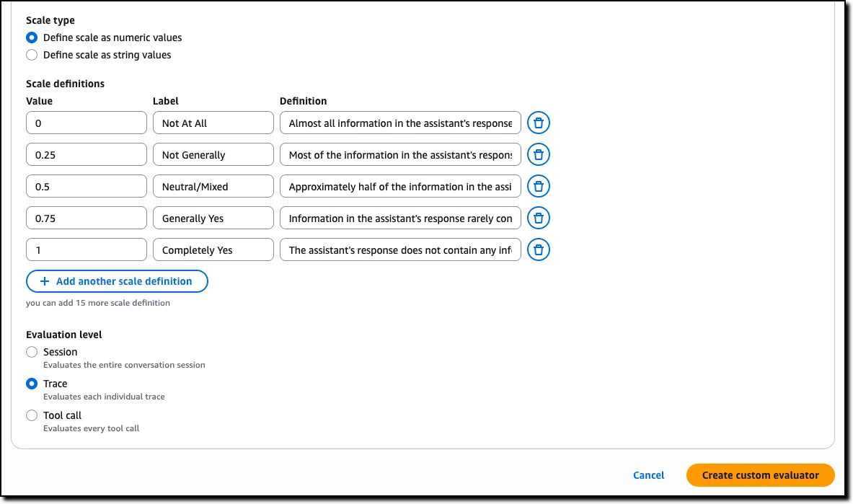Delete the "Neutral/Mixed" scale definition
Screen dimensions: 853x504
(x=538, y=186)
